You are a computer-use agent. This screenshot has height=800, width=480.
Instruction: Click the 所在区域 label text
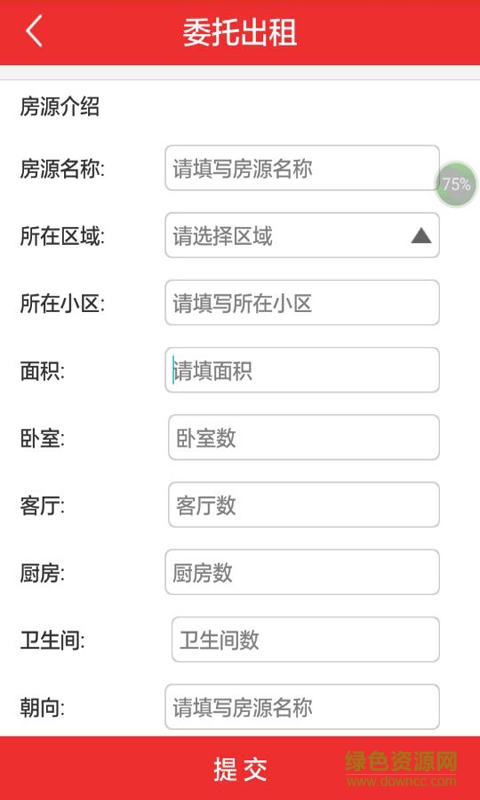point(62,237)
